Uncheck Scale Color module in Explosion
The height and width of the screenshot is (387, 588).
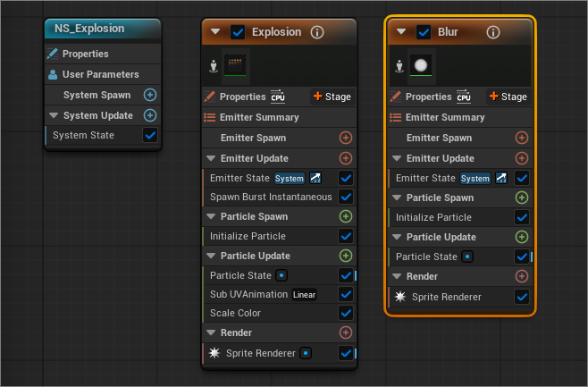coord(346,314)
